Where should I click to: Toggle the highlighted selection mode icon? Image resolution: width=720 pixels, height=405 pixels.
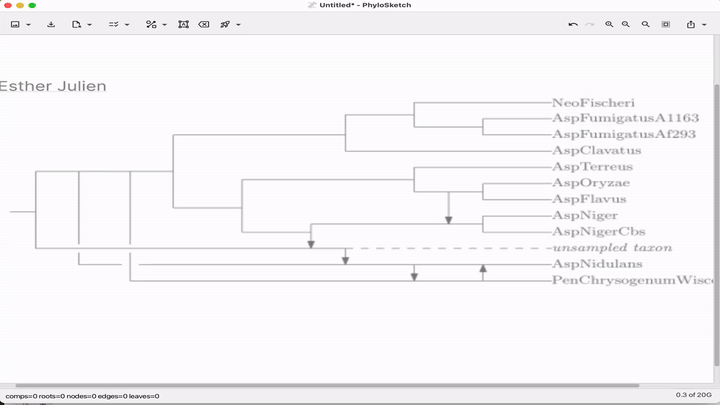pos(666,24)
